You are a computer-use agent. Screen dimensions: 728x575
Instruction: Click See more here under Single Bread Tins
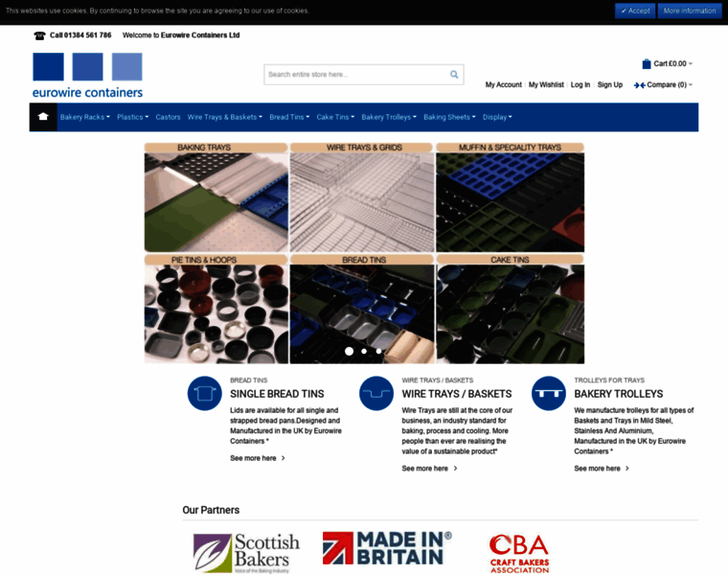click(258, 458)
